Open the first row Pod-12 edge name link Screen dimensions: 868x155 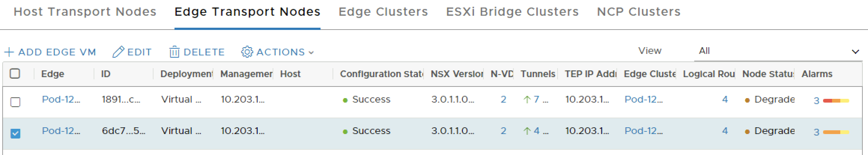61,100
